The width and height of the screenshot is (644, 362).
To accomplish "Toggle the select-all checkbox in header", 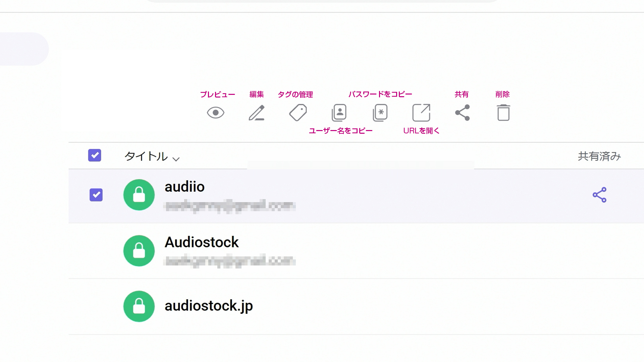I will [x=95, y=155].
